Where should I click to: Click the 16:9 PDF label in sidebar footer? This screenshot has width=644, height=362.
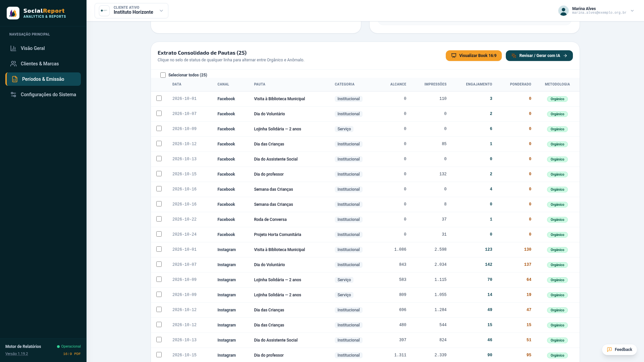(x=72, y=354)
